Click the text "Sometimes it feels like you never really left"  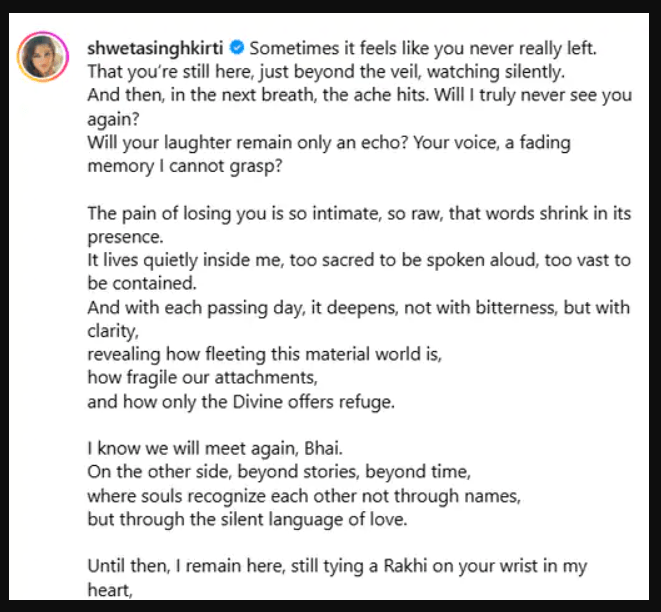tap(430, 47)
